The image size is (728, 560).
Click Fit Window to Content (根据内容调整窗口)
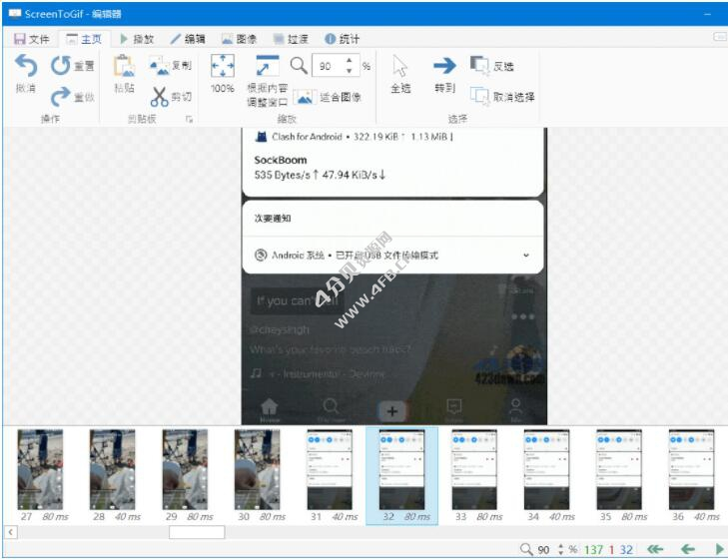pos(267,67)
